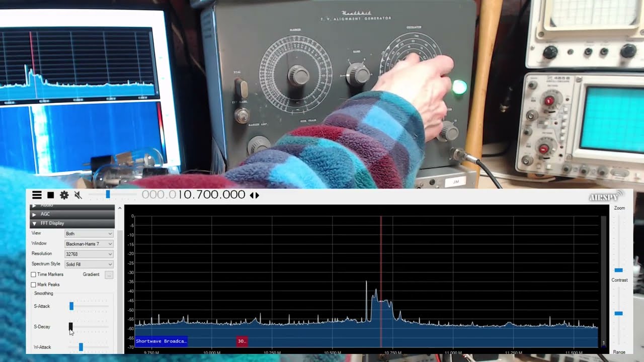
Task: Click the Stop radio square button
Action: tap(50, 195)
